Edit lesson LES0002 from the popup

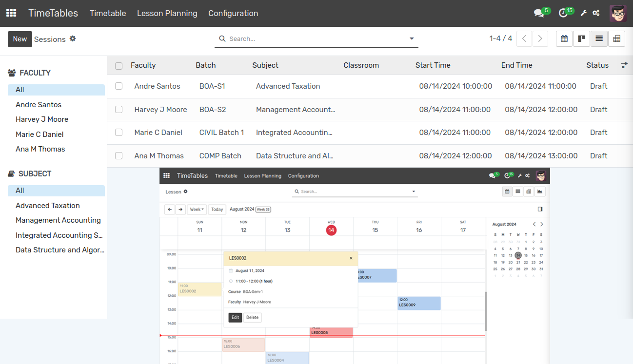click(x=235, y=317)
